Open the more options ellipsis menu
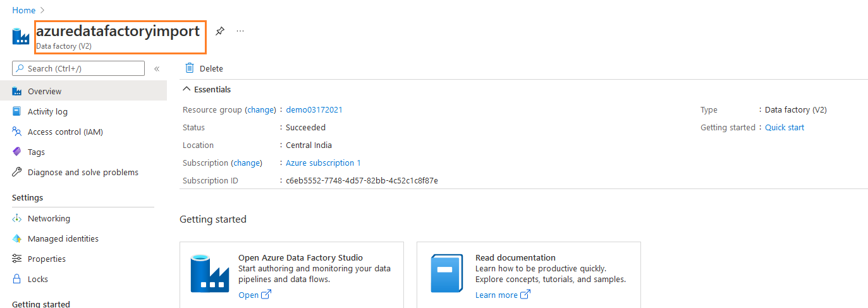The height and width of the screenshot is (308, 868). click(x=240, y=30)
